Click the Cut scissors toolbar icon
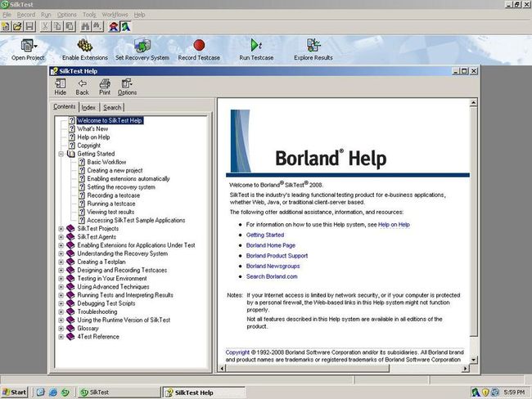Viewport: 532px width, 399px height. tap(45, 26)
